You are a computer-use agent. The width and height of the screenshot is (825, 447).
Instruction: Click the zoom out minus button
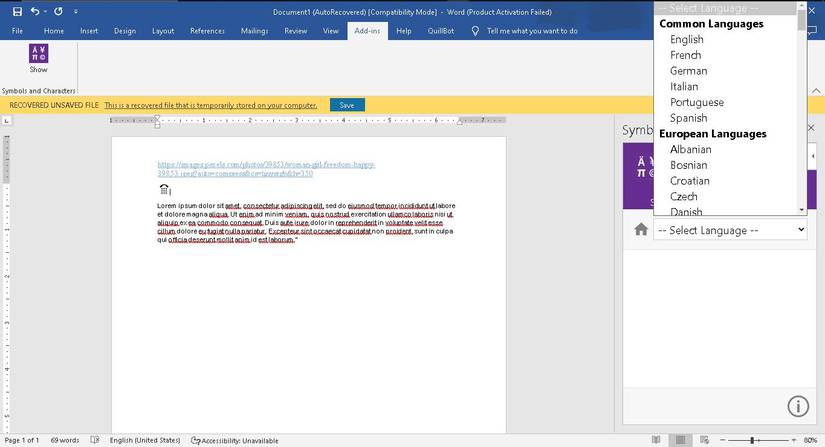(x=723, y=440)
